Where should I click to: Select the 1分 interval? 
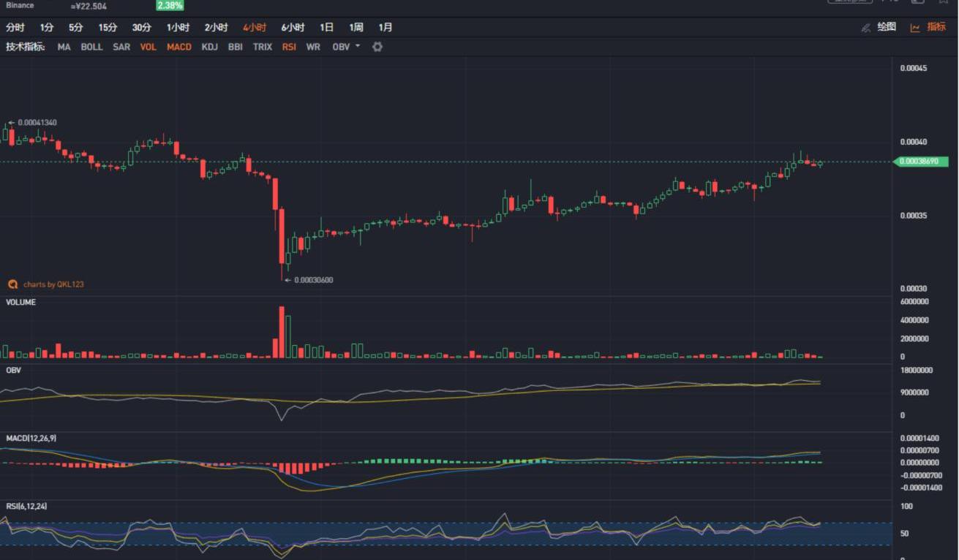tap(47, 28)
